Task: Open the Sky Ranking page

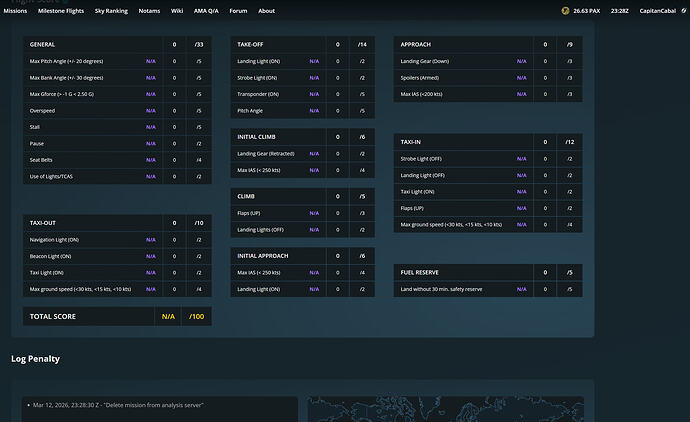Action: coord(111,11)
